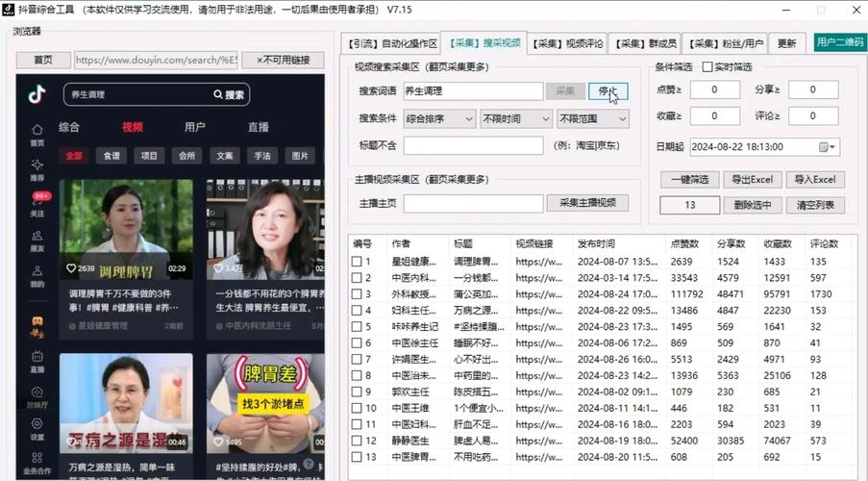Viewport: 868px width, 481px height.
Task: Click the orange game icon in Douyin sidebar
Action: tap(37, 326)
